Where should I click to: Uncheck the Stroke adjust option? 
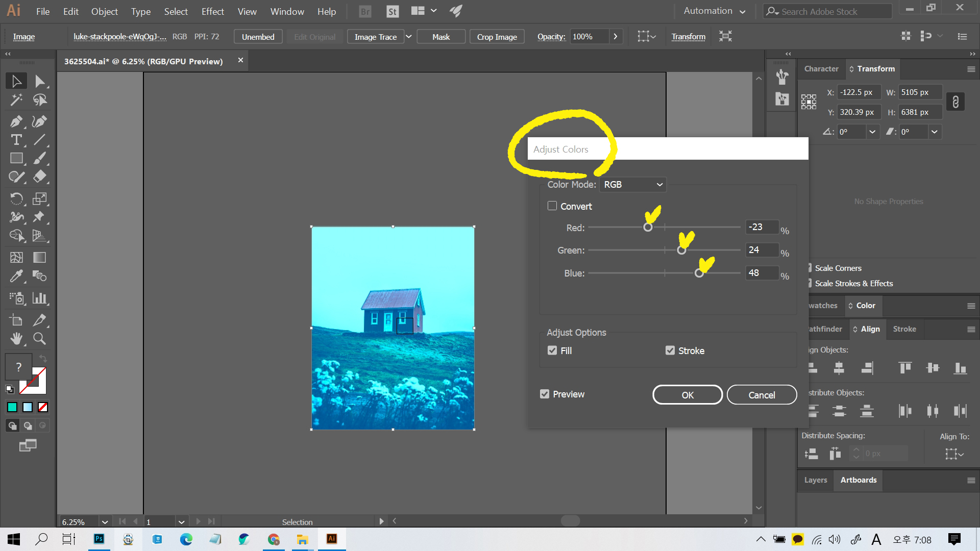670,350
